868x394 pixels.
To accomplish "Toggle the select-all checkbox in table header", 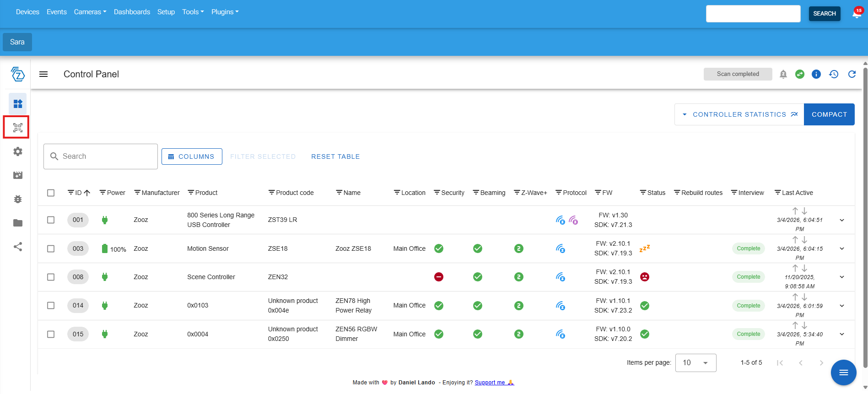I will (51, 193).
